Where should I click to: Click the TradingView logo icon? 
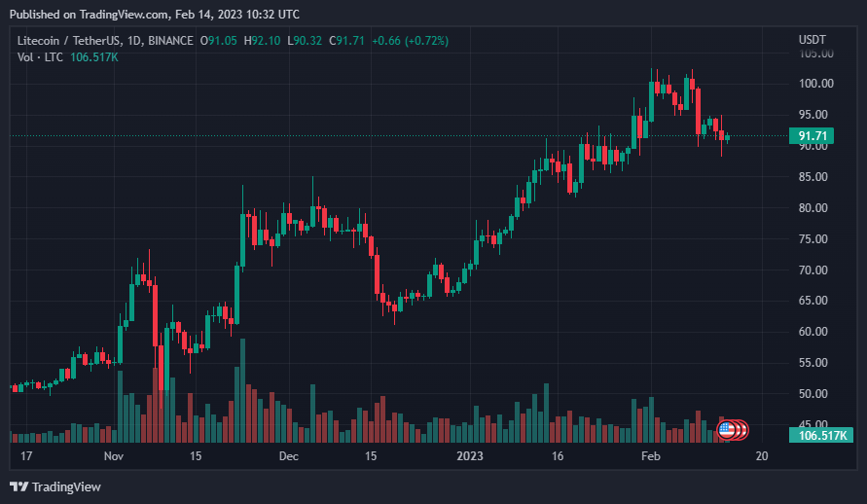pos(18,486)
